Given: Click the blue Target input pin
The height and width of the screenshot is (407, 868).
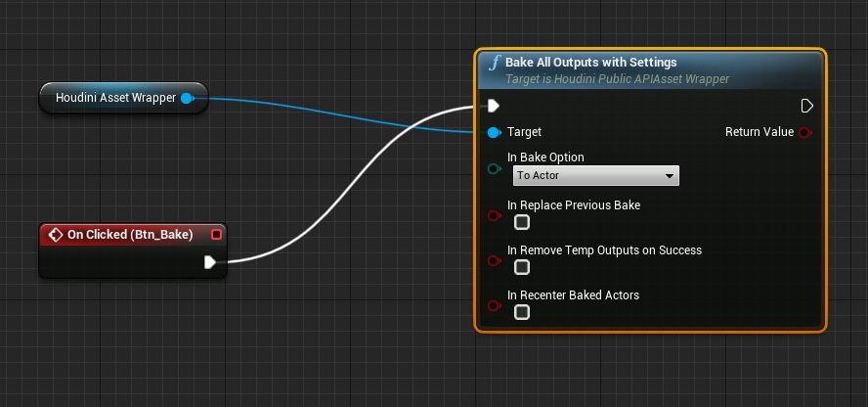Looking at the screenshot, I should [x=495, y=132].
